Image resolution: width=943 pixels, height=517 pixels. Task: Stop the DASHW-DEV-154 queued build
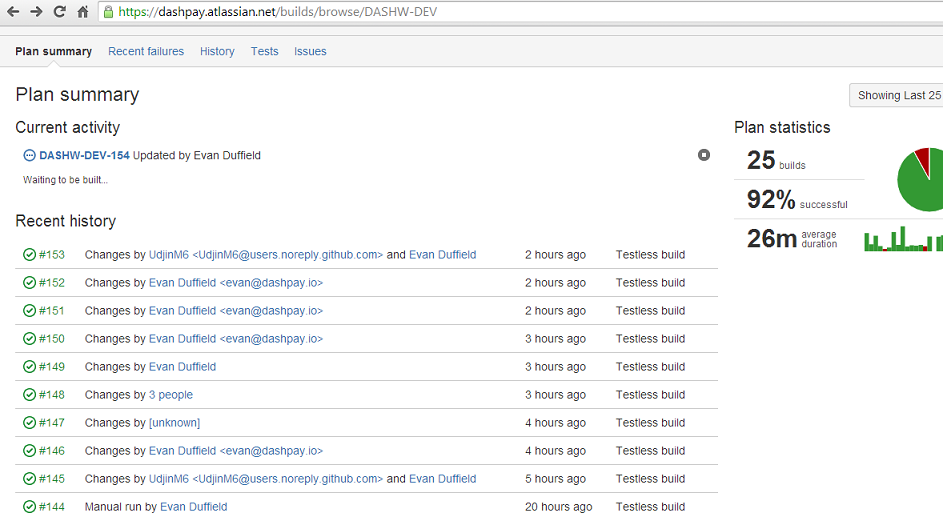coord(704,155)
